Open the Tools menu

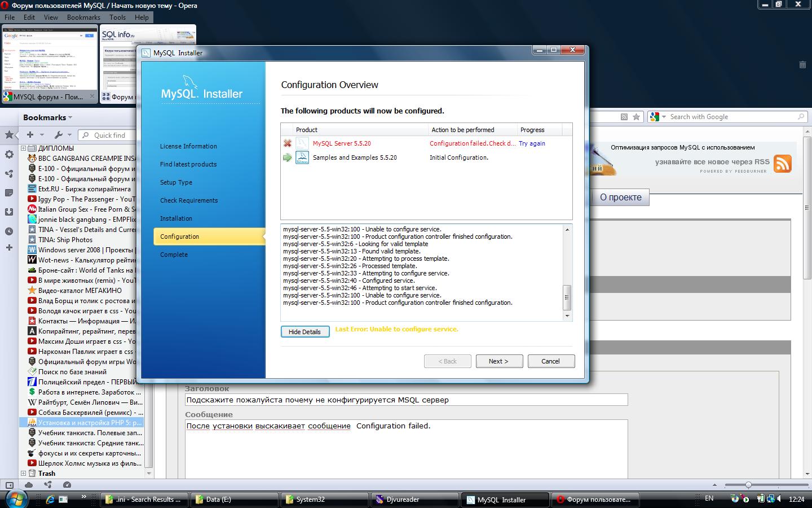[x=117, y=17]
